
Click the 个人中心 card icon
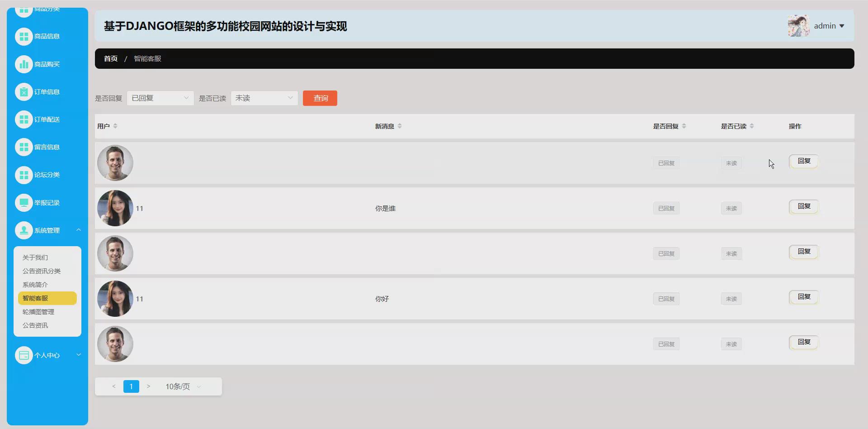(x=24, y=355)
